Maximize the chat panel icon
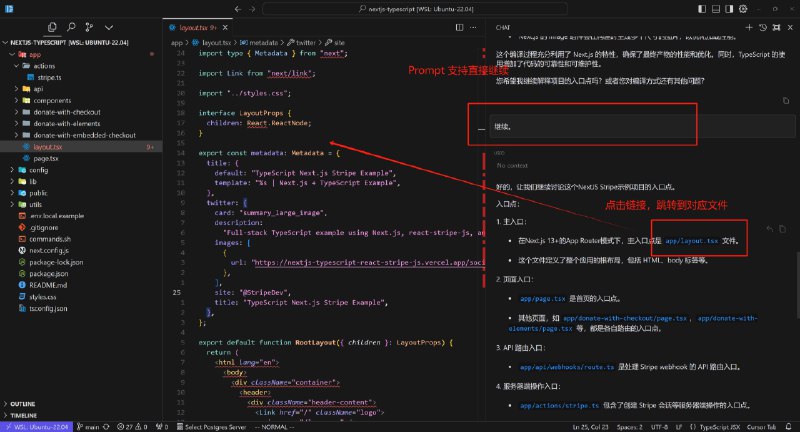This screenshot has width=800, height=432. 776,28
